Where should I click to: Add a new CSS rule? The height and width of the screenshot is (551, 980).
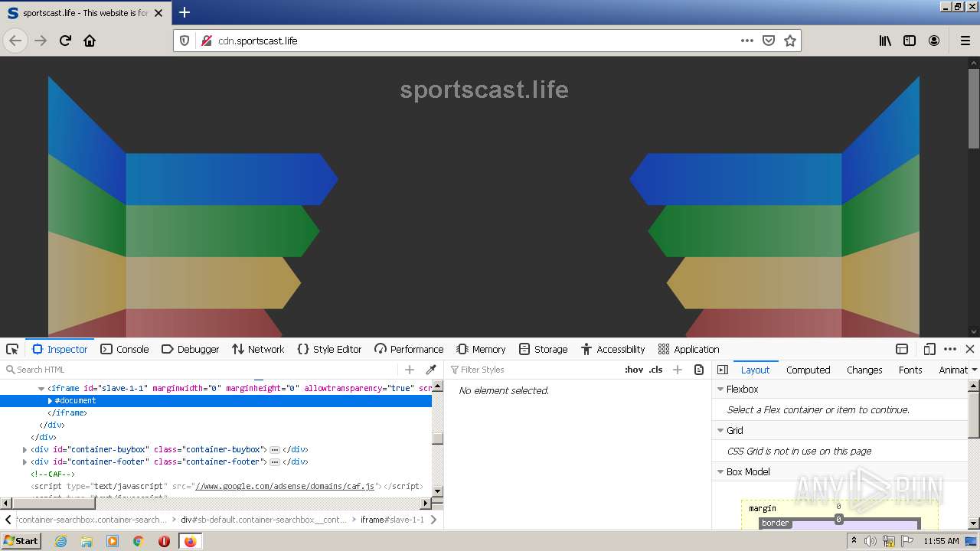tap(677, 370)
